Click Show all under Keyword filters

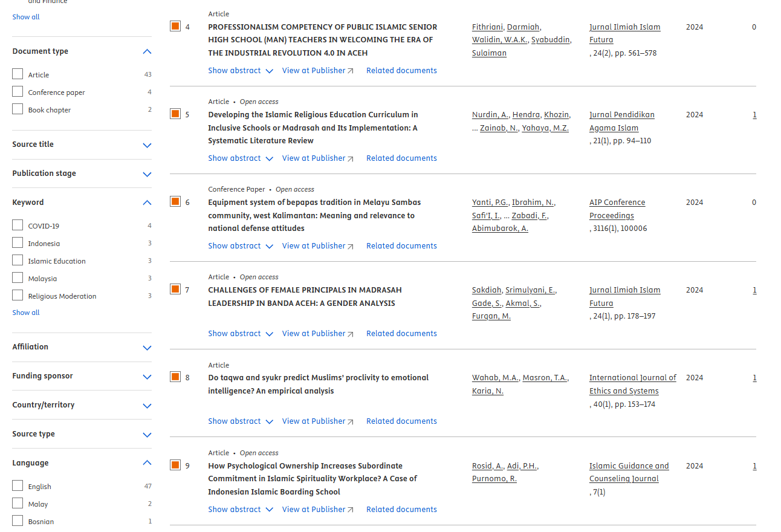tap(26, 313)
